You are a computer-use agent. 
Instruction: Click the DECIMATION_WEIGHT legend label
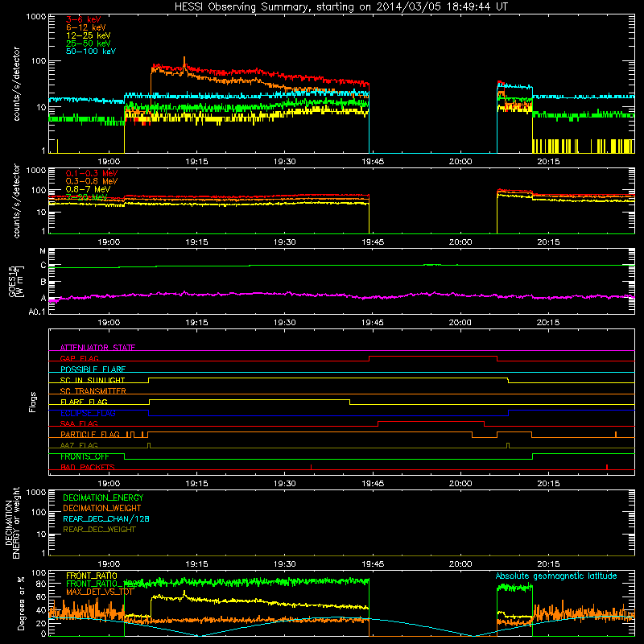click(x=102, y=508)
